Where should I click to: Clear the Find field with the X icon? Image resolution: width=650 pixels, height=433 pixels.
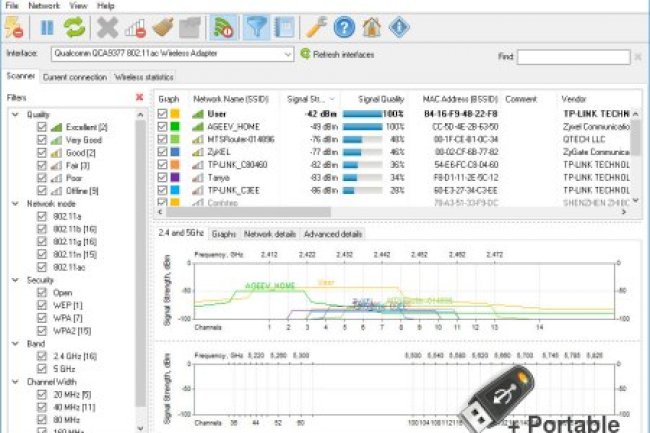[638, 57]
